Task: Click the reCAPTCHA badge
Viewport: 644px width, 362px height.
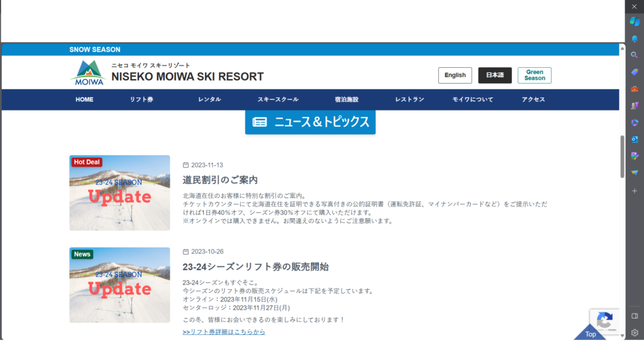Action: (x=604, y=321)
